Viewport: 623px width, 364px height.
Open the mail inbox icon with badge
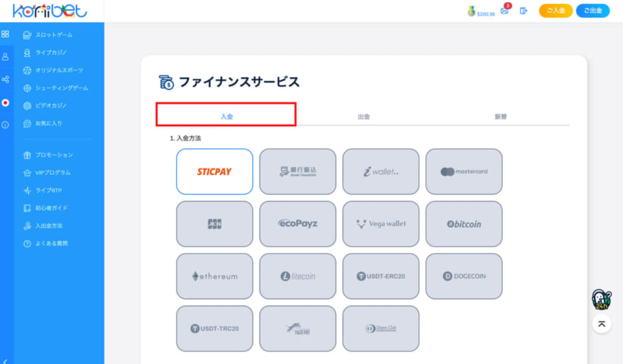point(505,10)
